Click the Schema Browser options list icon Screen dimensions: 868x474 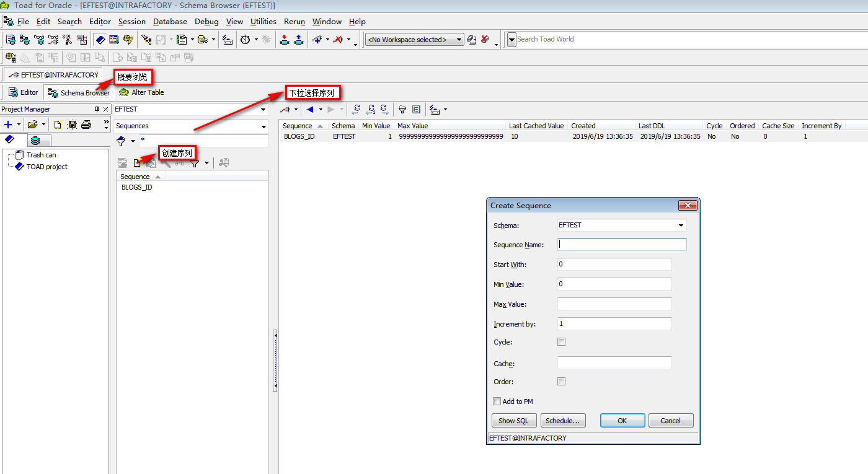click(417, 110)
